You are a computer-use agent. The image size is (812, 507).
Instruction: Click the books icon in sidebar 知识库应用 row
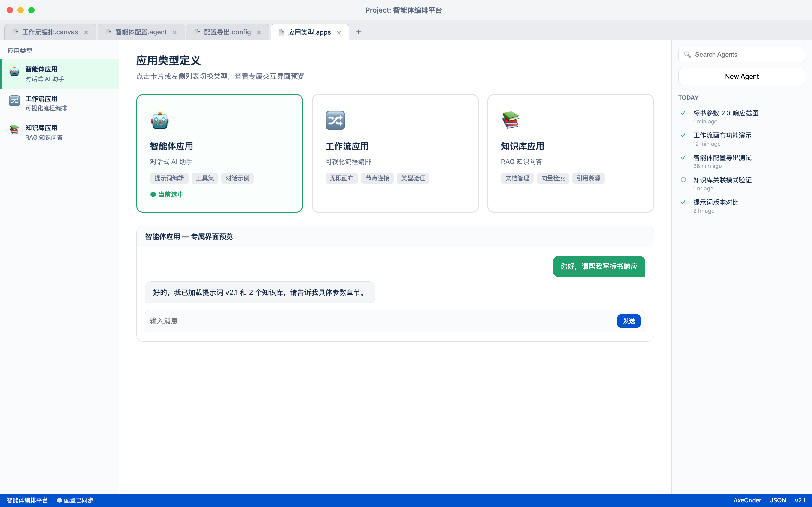click(14, 129)
